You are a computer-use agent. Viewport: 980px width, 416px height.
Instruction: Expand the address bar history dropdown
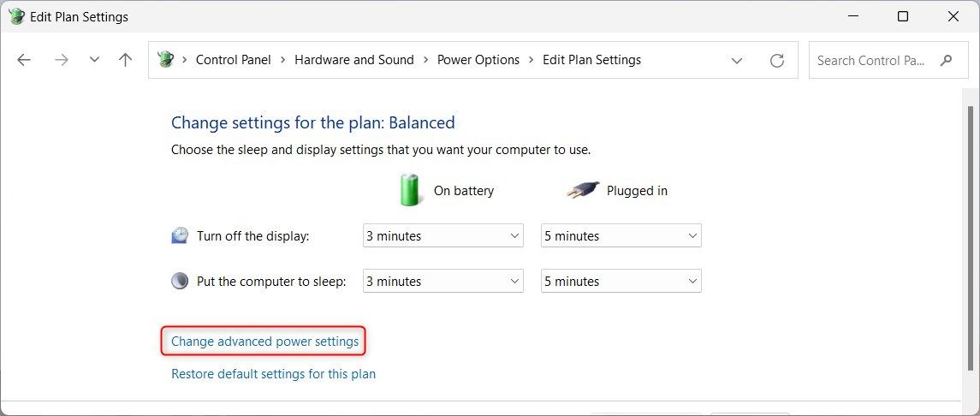[x=737, y=61]
